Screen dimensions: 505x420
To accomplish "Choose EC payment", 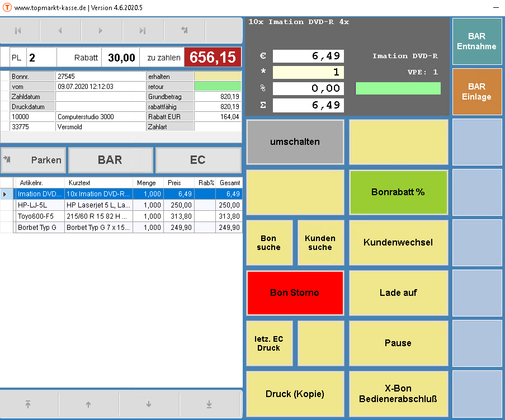I will (x=198, y=160).
